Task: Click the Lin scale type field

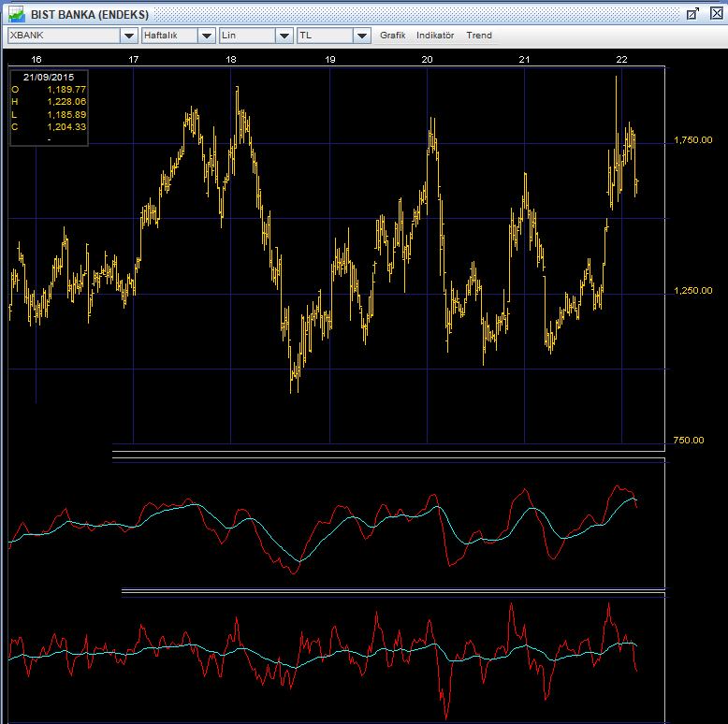Action: pos(247,36)
